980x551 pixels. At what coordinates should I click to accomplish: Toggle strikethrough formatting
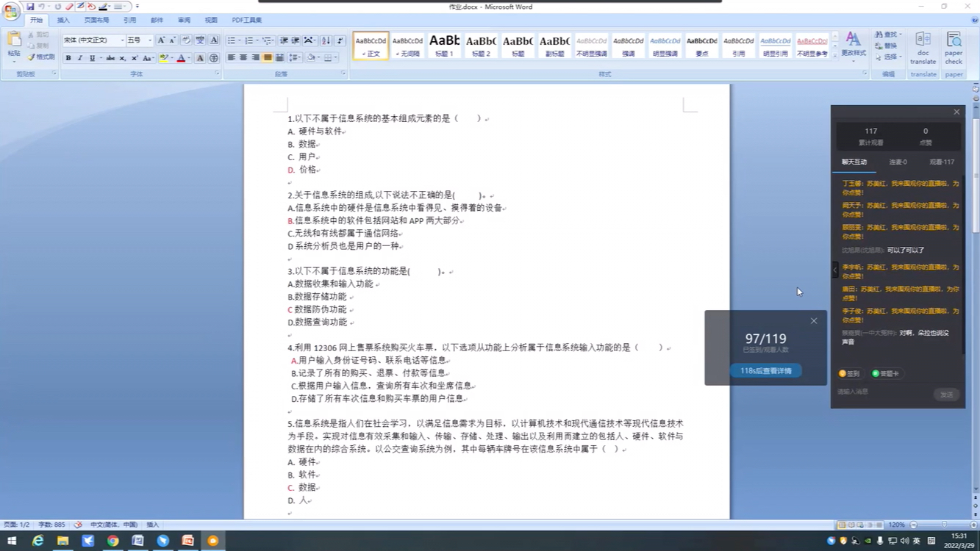pyautogui.click(x=110, y=58)
